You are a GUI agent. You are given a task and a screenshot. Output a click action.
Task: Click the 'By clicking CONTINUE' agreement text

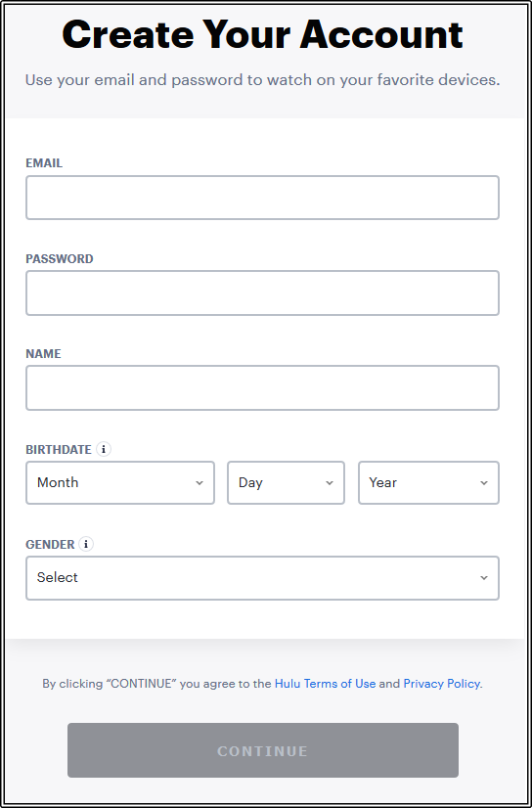263,684
